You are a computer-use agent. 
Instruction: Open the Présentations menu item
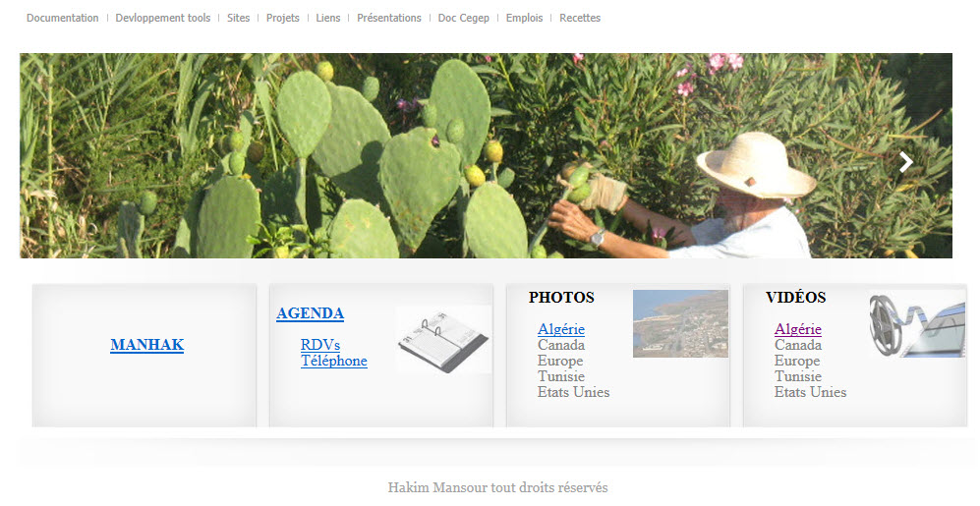click(x=388, y=18)
